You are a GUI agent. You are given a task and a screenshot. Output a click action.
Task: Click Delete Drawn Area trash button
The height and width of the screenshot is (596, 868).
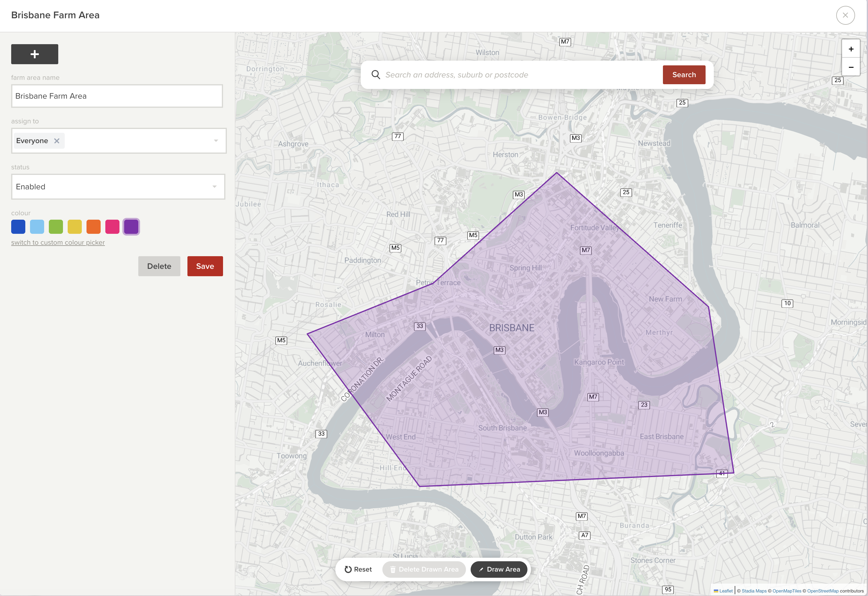pos(424,569)
